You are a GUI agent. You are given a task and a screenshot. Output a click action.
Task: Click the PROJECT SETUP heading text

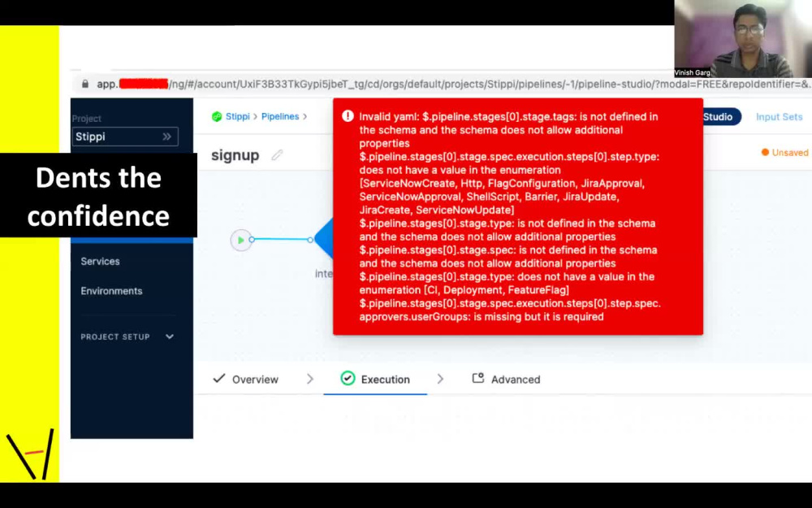[115, 337]
